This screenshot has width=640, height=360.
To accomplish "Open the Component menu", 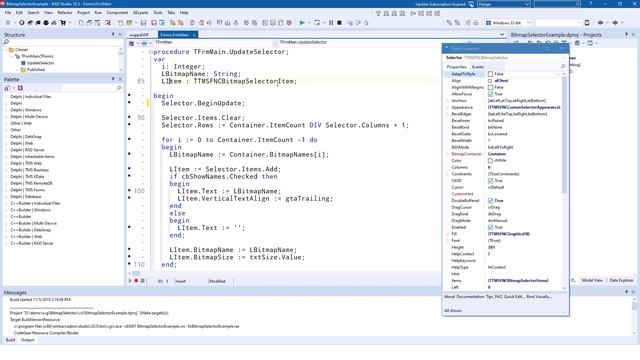I will (x=117, y=13).
